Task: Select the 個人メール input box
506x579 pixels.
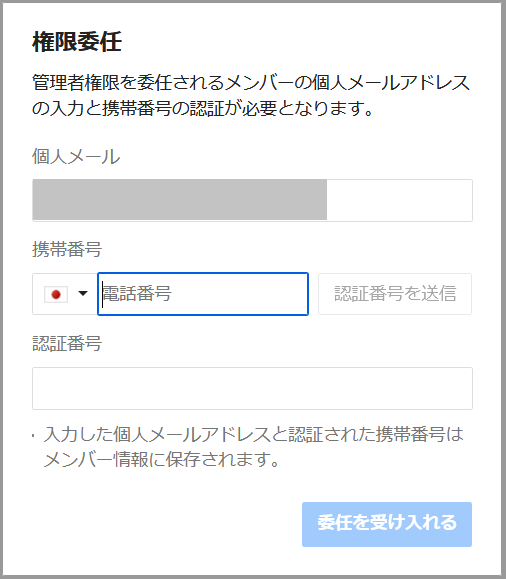Action: coord(252,201)
